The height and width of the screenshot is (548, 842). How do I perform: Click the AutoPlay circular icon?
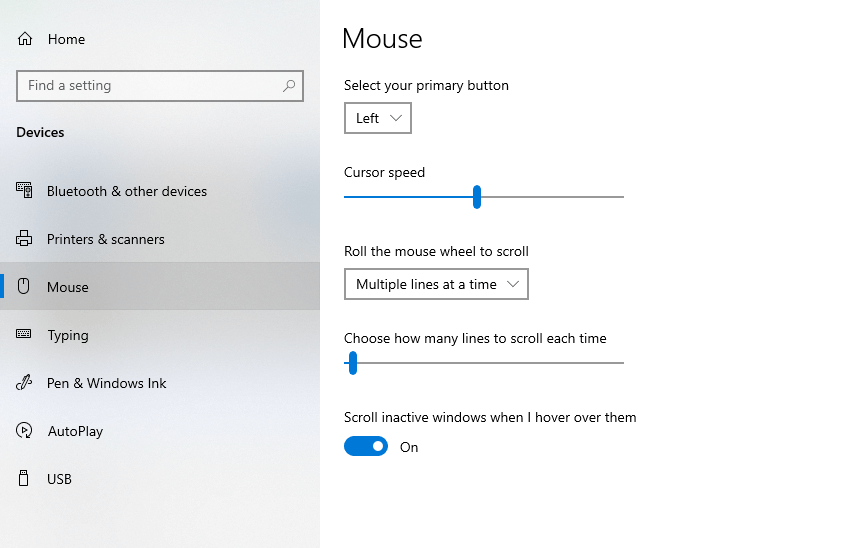[x=25, y=431]
